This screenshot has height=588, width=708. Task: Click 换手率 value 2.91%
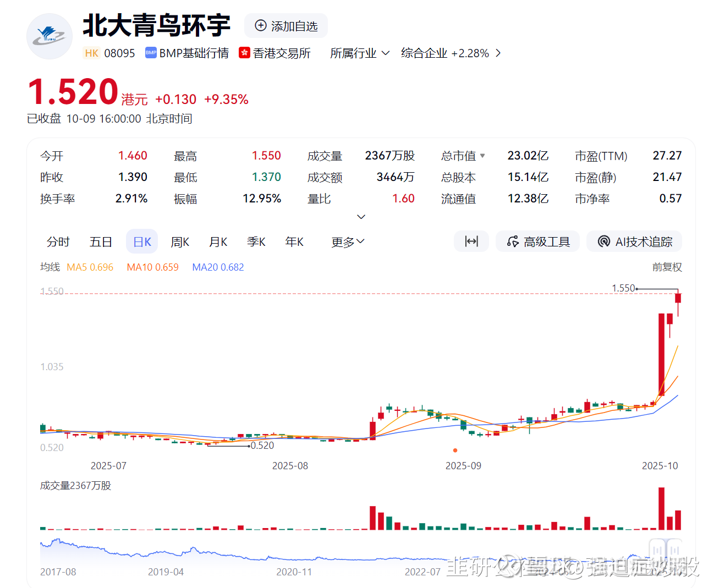[131, 199]
